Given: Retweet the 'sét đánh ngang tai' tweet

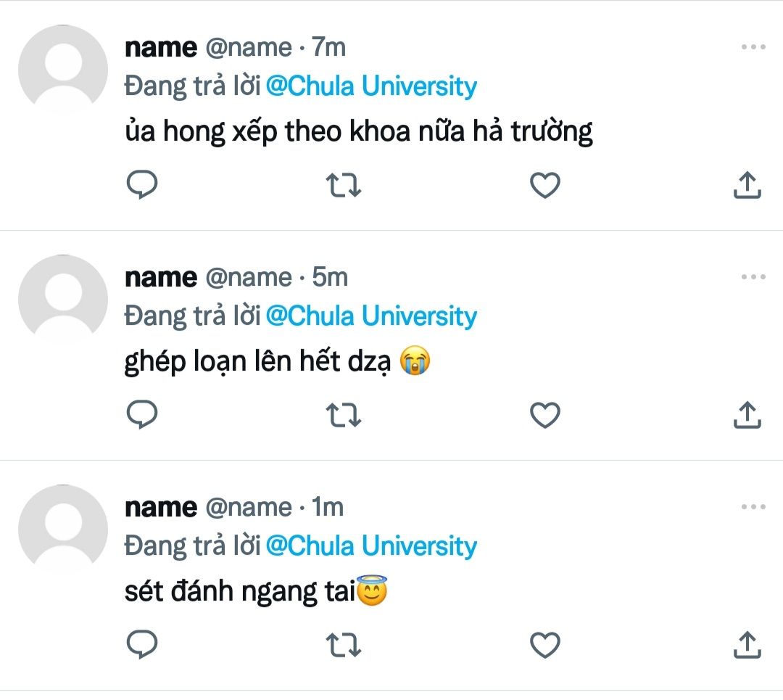Looking at the screenshot, I should tap(344, 645).
